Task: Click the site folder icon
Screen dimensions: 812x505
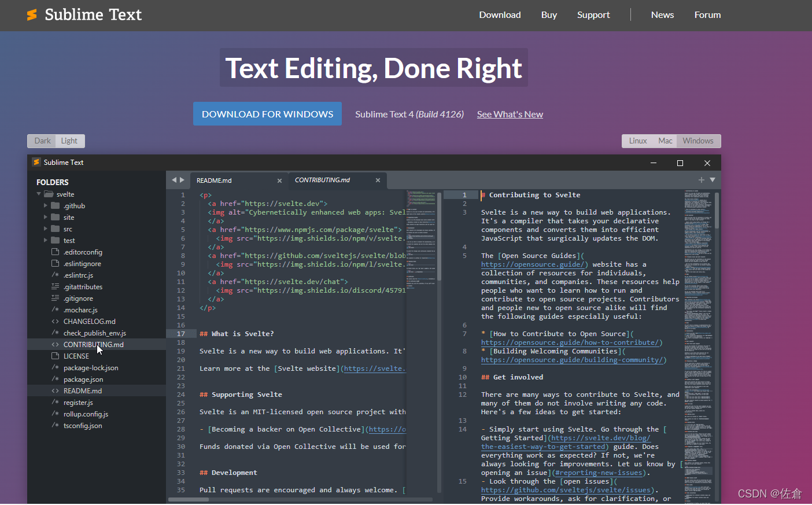Action: (56, 217)
